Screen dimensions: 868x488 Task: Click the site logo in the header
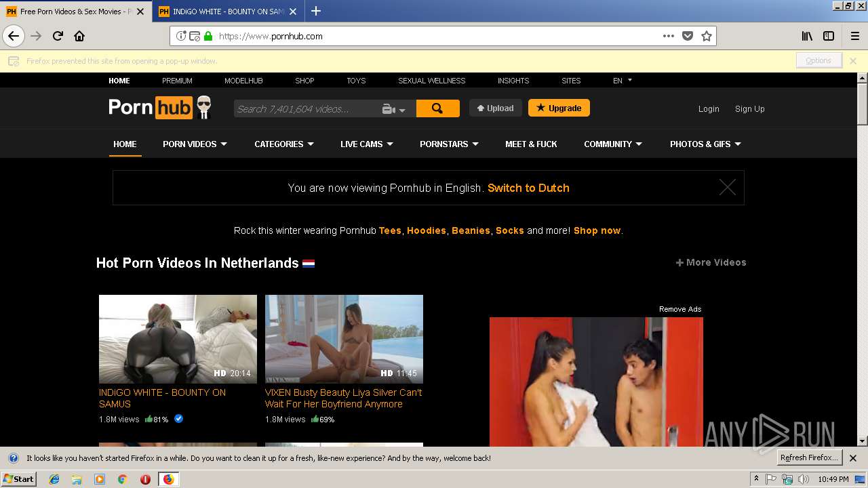click(x=160, y=108)
